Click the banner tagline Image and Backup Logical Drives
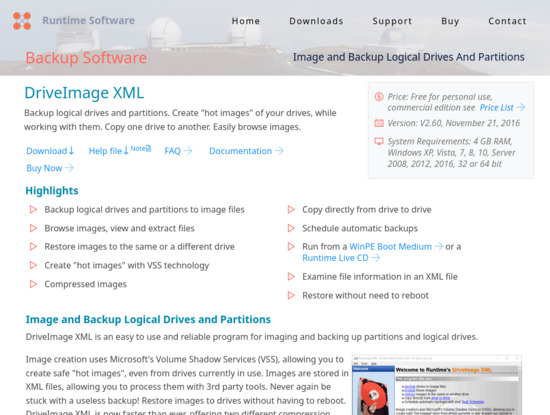Image resolution: width=550 pixels, height=415 pixels. pyautogui.click(x=409, y=57)
